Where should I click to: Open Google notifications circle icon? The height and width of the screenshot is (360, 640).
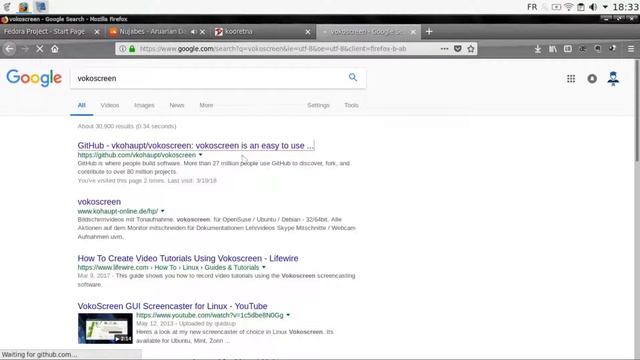click(x=592, y=78)
